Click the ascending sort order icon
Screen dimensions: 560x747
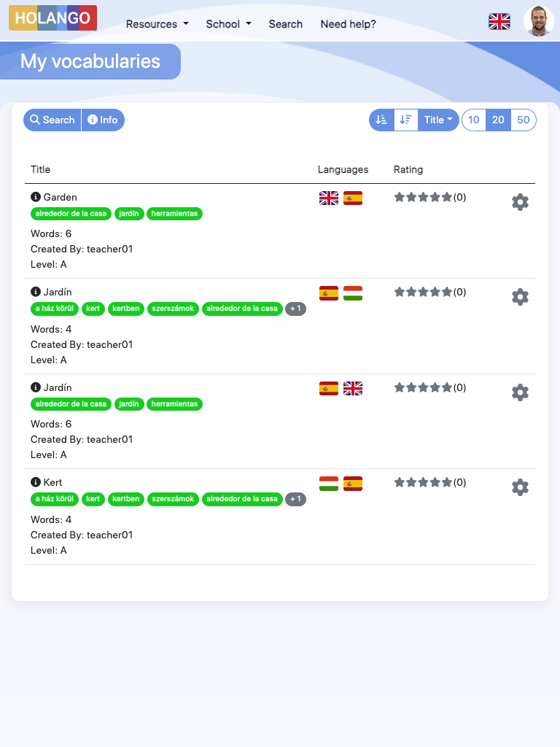(x=381, y=120)
